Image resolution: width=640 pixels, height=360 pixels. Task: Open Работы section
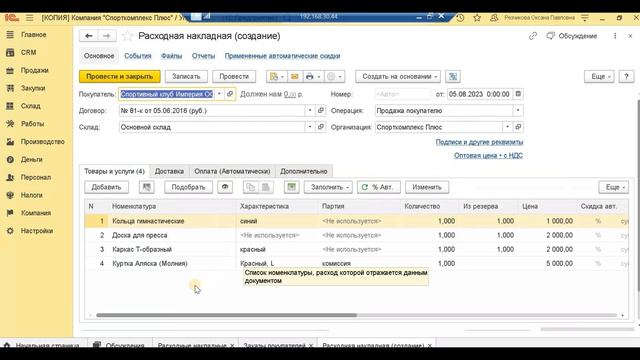coord(32,124)
